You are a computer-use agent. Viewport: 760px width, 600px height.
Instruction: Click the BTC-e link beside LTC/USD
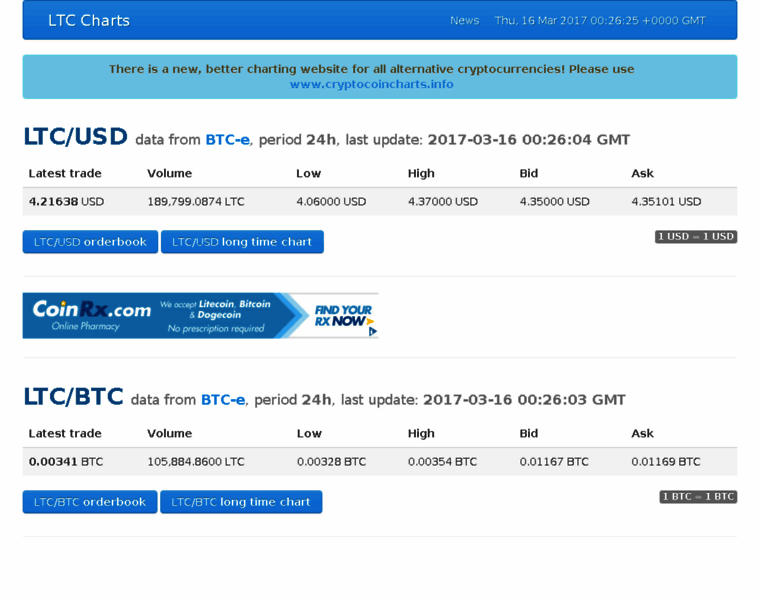pos(227,140)
